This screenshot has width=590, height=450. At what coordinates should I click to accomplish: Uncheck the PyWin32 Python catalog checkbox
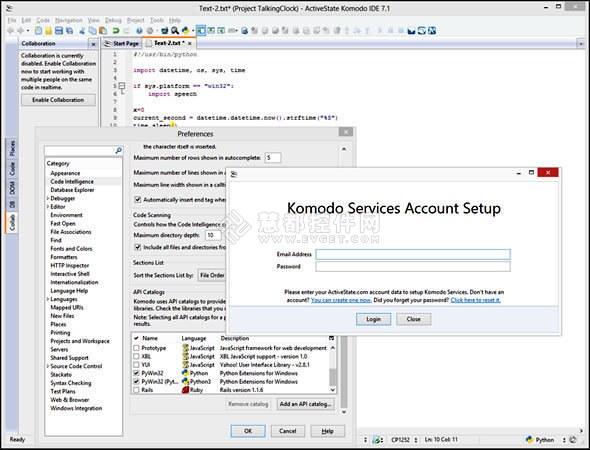point(136,373)
